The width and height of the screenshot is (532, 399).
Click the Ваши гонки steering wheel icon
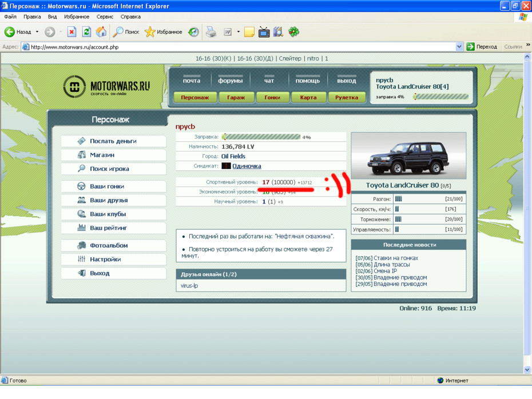click(81, 186)
